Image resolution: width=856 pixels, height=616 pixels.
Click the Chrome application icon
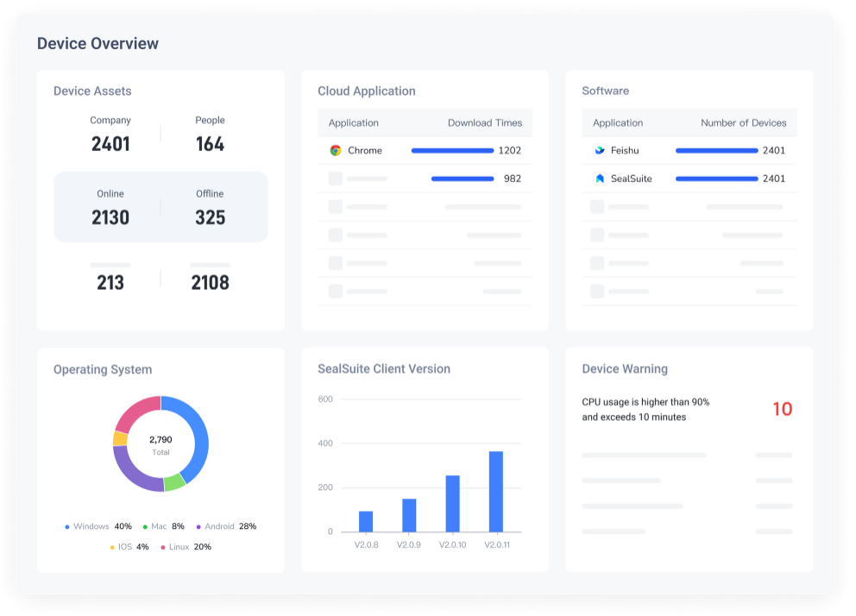(x=335, y=150)
